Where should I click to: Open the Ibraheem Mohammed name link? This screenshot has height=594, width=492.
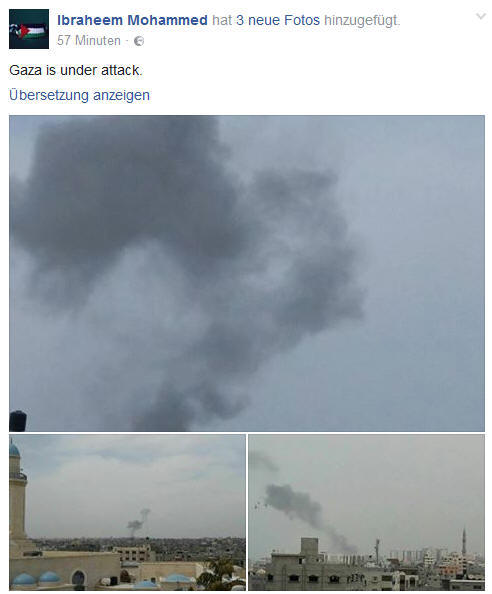[x=132, y=20]
